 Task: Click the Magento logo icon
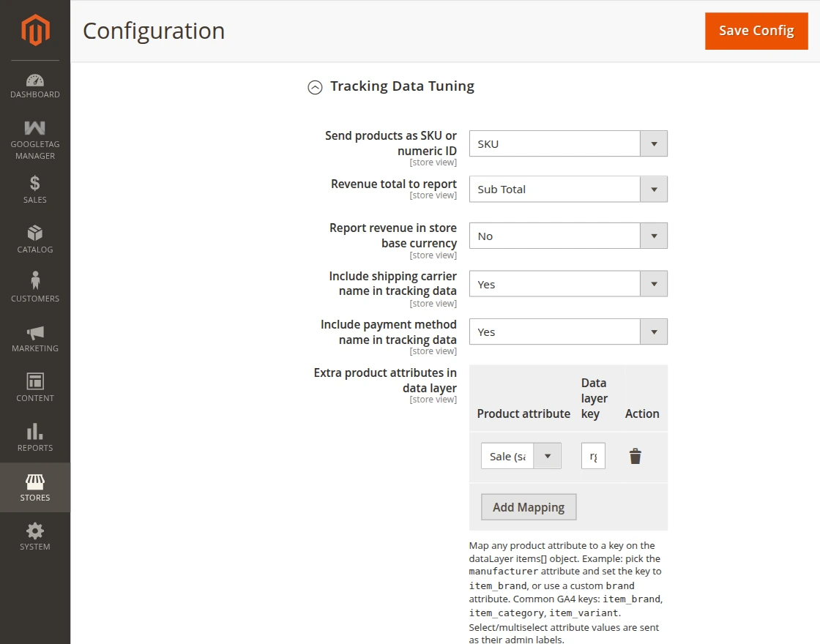point(35,30)
